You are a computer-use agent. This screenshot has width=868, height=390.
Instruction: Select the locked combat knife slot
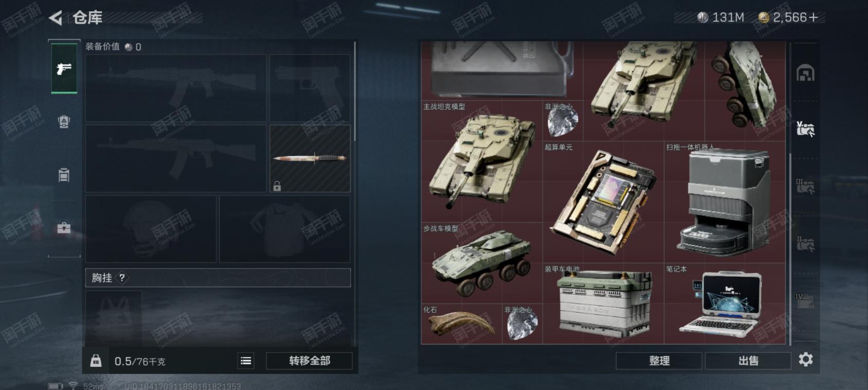click(310, 158)
